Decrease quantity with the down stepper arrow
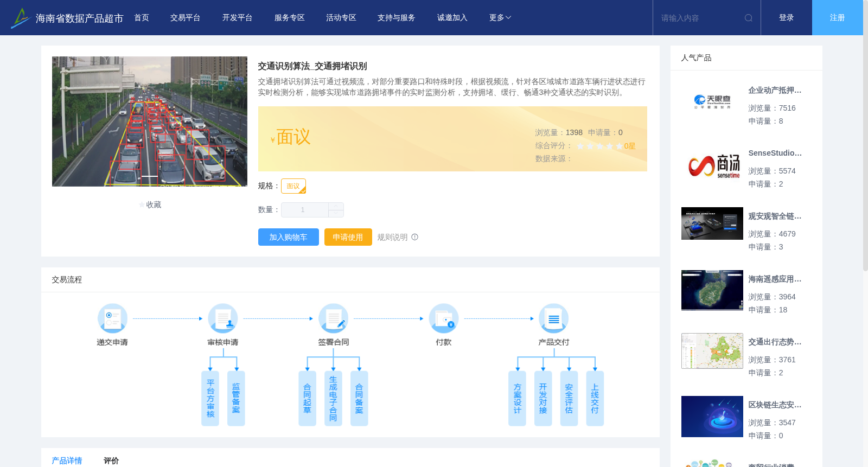This screenshot has height=467, width=868. coord(336,214)
